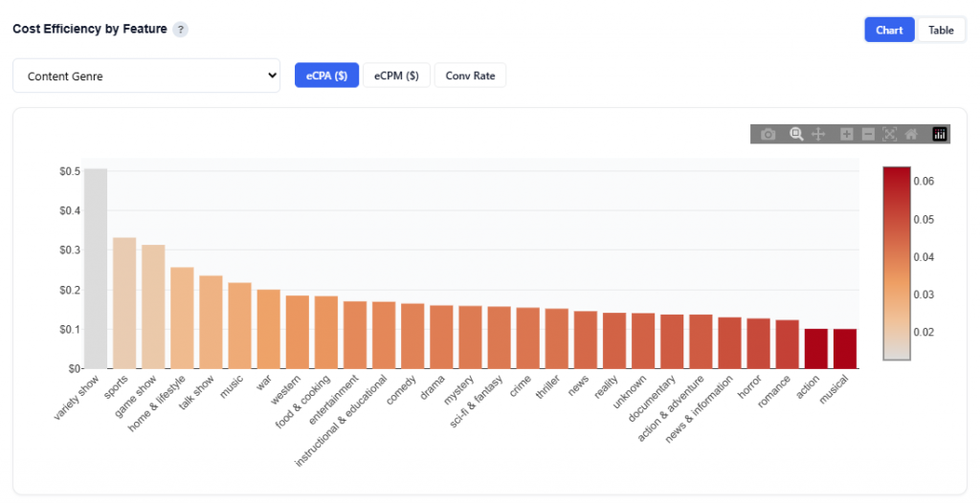Click the help question mark icon
Screen dimensions: 980x503
[x=180, y=30]
